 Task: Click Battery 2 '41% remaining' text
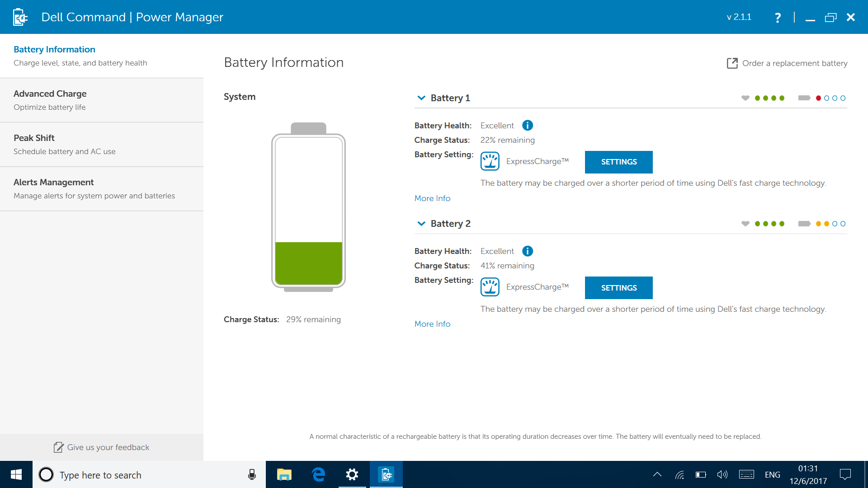tap(507, 266)
